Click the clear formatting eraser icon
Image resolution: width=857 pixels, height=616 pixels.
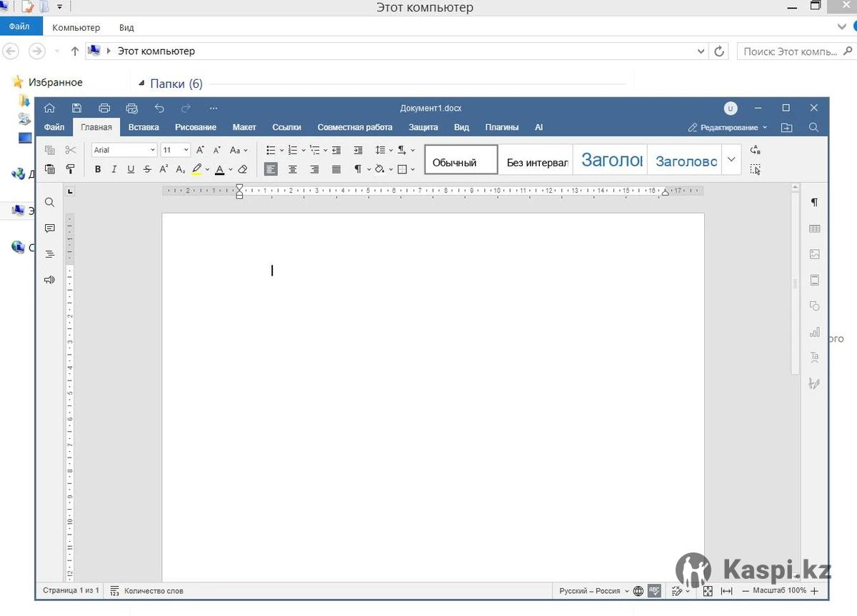tap(243, 169)
